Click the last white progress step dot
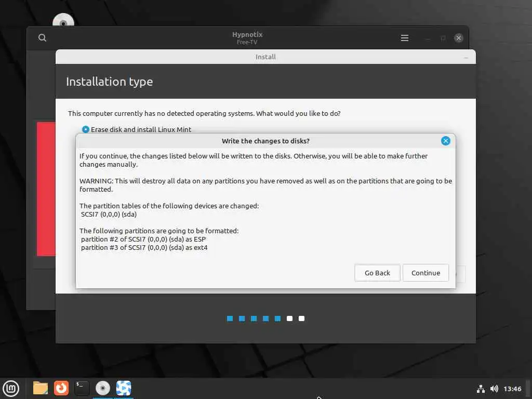Screen dimensions: 532x399 [x=301, y=318]
